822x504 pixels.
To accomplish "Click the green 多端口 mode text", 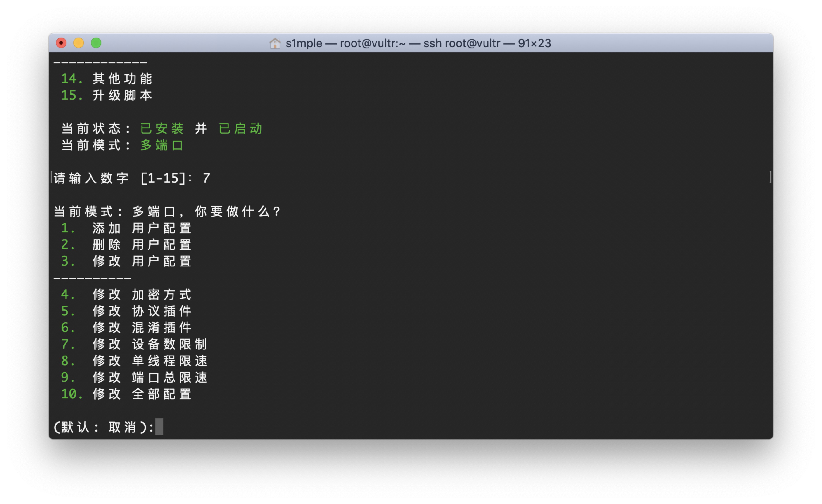I will coord(161,145).
